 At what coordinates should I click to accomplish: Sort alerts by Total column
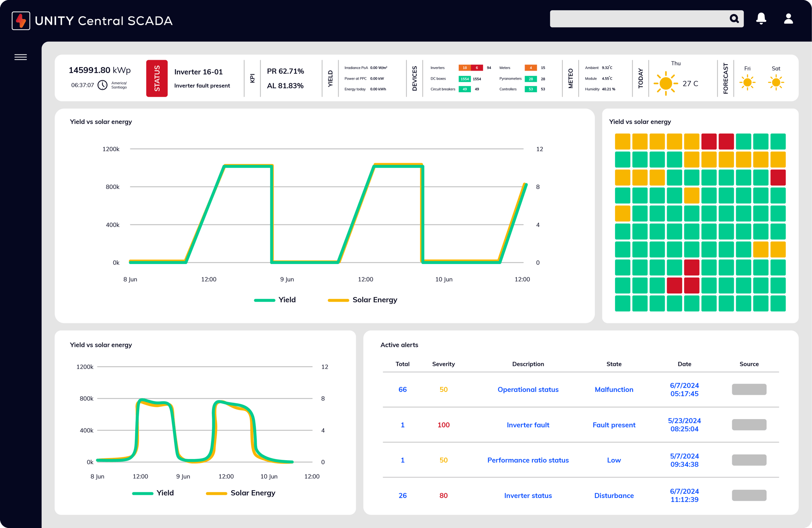point(402,364)
